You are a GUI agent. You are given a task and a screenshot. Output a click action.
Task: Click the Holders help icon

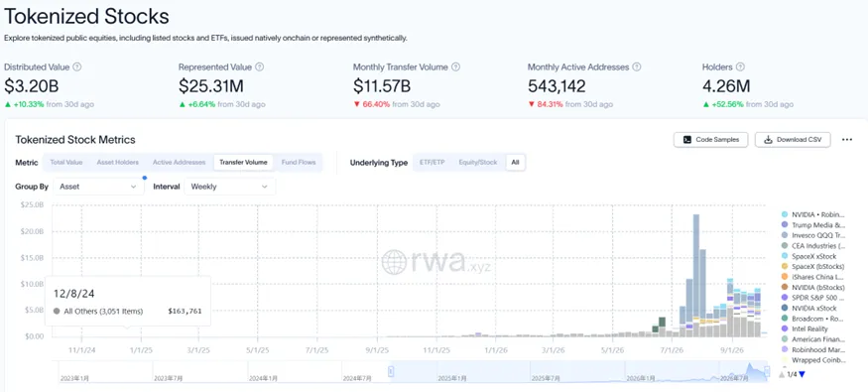click(740, 67)
